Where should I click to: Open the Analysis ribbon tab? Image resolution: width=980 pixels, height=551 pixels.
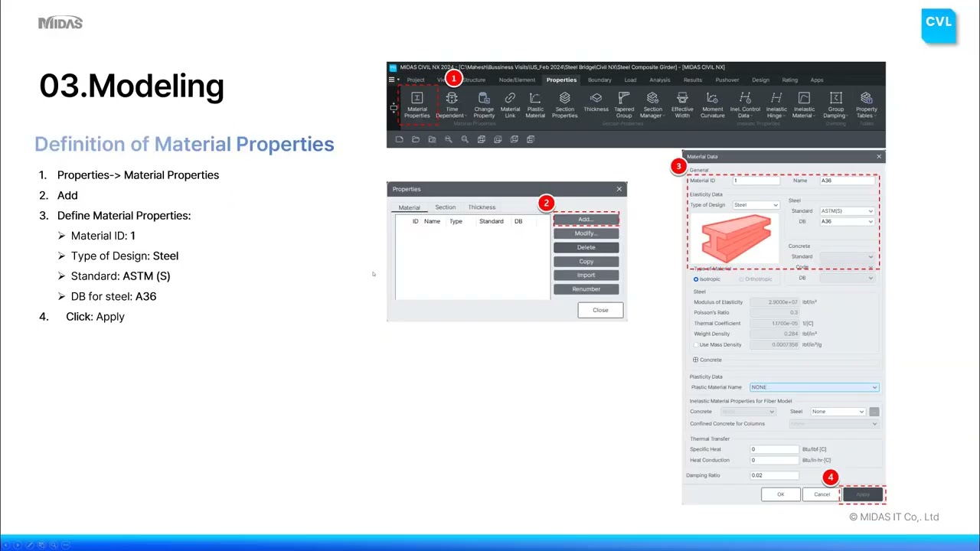click(659, 80)
